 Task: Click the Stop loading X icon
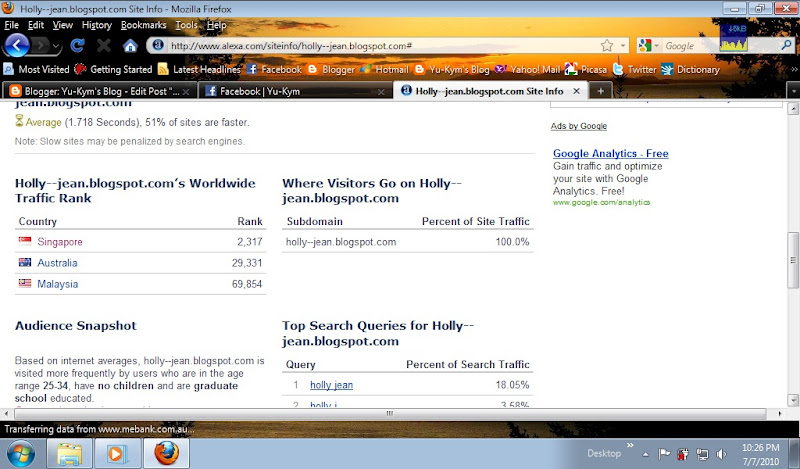(104, 46)
